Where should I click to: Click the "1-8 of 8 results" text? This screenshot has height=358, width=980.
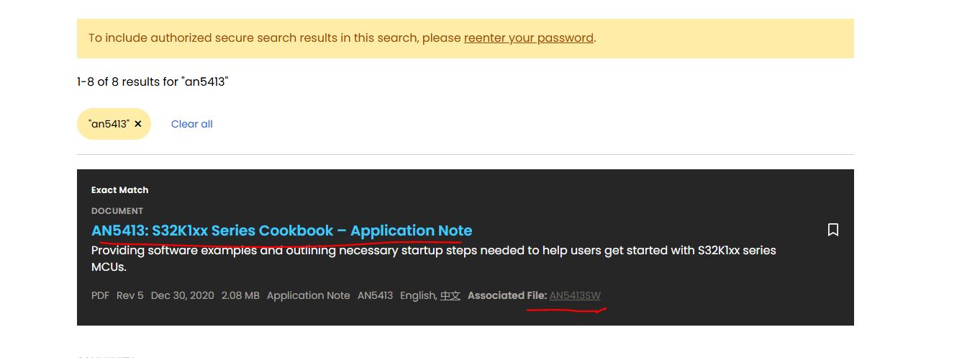152,81
